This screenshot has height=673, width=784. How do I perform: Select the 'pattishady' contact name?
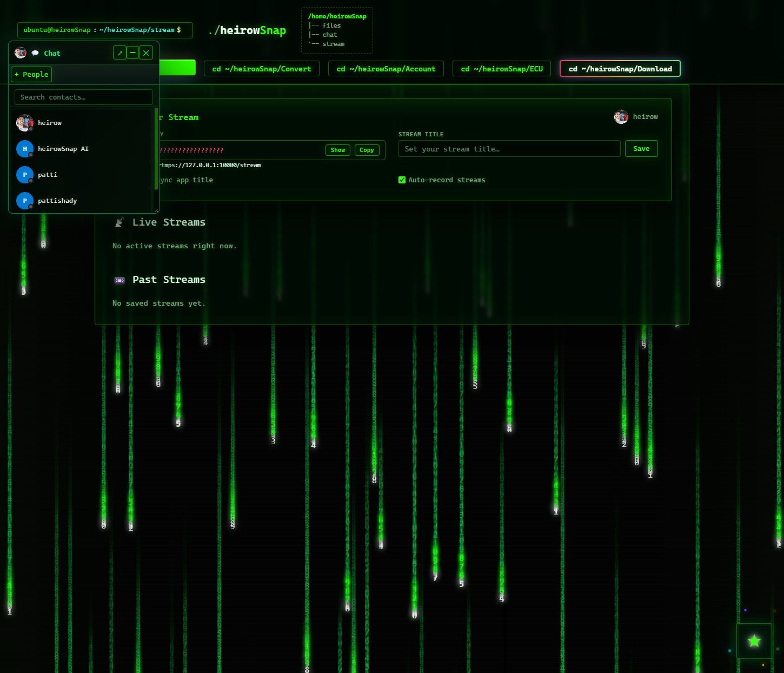57,201
